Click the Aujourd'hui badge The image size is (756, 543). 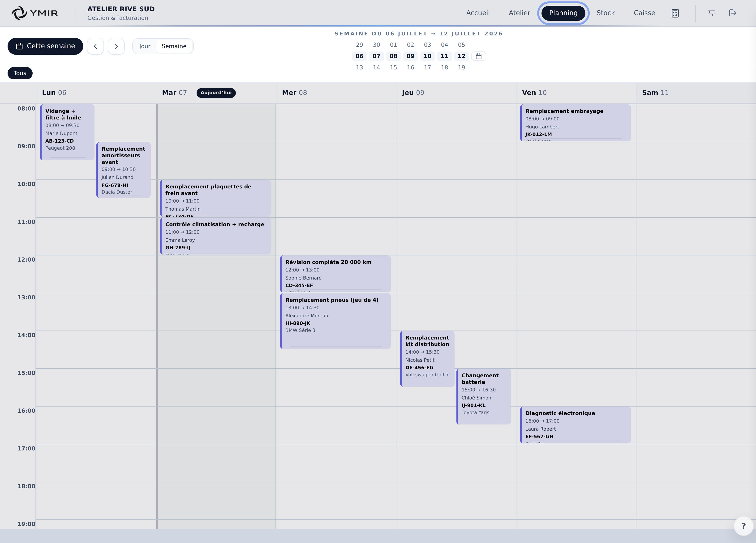click(x=216, y=93)
